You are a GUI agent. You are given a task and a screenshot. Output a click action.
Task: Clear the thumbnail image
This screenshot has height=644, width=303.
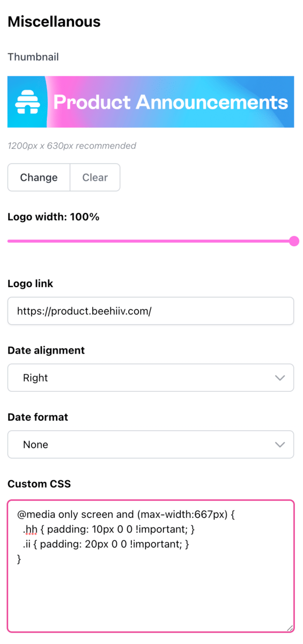point(95,178)
